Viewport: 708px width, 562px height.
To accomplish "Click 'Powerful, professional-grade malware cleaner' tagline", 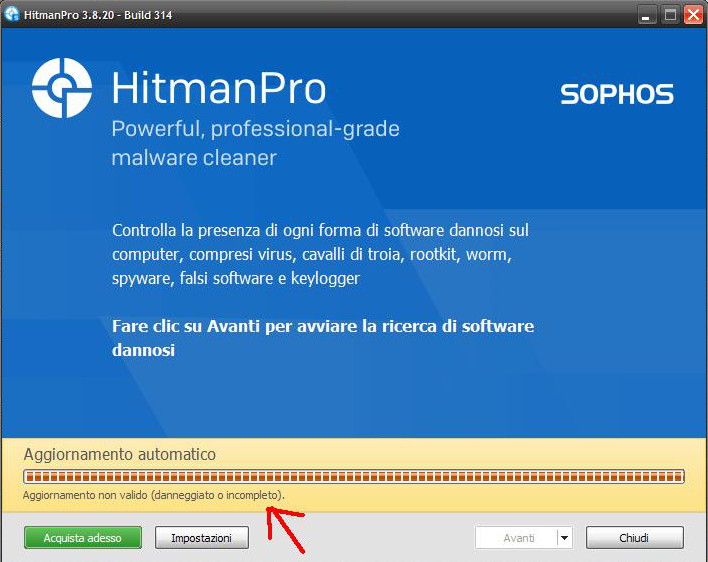I will 255,143.
